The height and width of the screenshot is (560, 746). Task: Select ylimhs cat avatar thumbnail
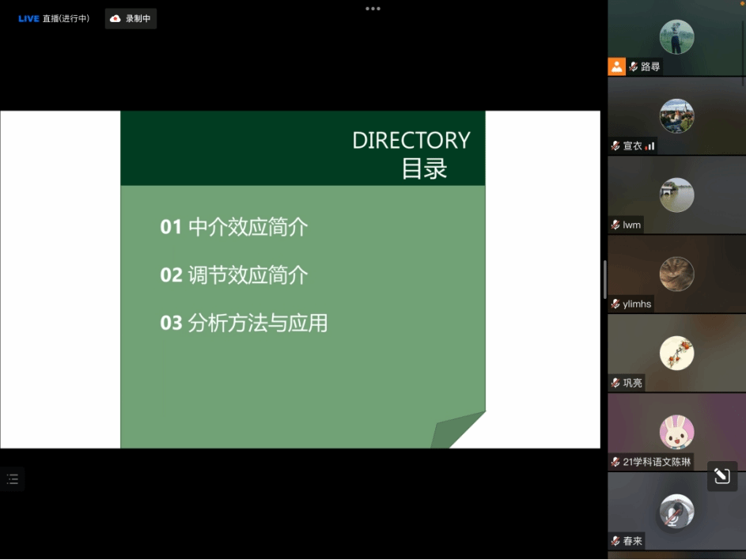tap(676, 274)
